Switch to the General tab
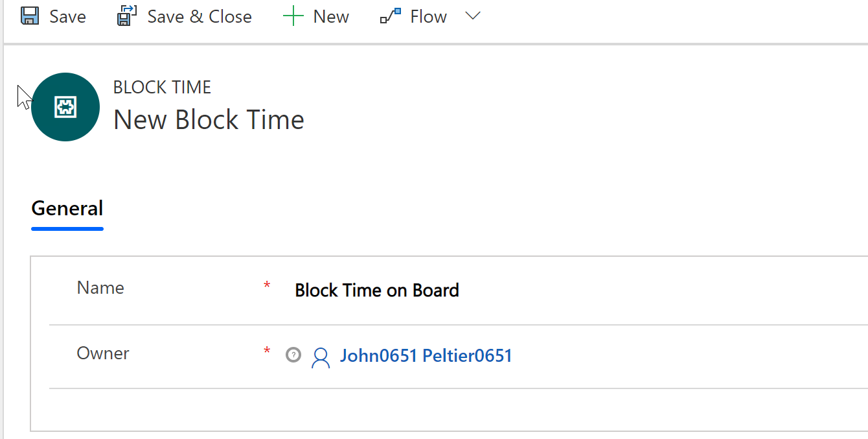The image size is (868, 439). click(x=67, y=208)
